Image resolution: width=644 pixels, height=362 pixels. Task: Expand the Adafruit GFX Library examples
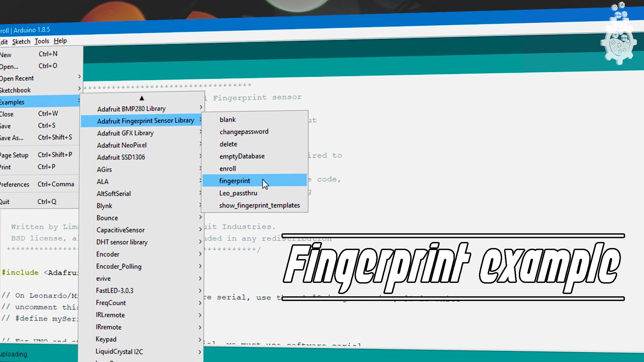pyautogui.click(x=125, y=133)
